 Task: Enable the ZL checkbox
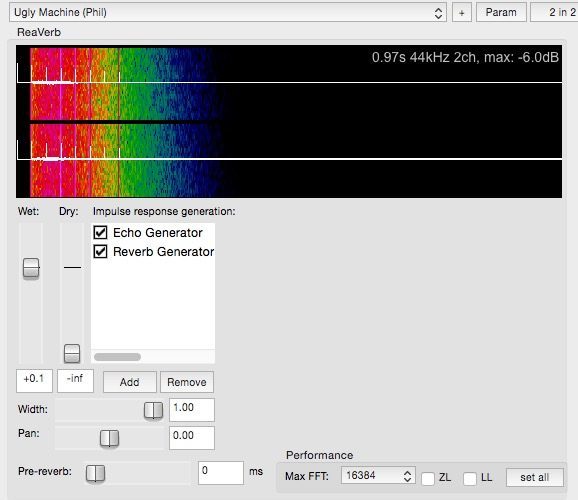[x=428, y=479]
